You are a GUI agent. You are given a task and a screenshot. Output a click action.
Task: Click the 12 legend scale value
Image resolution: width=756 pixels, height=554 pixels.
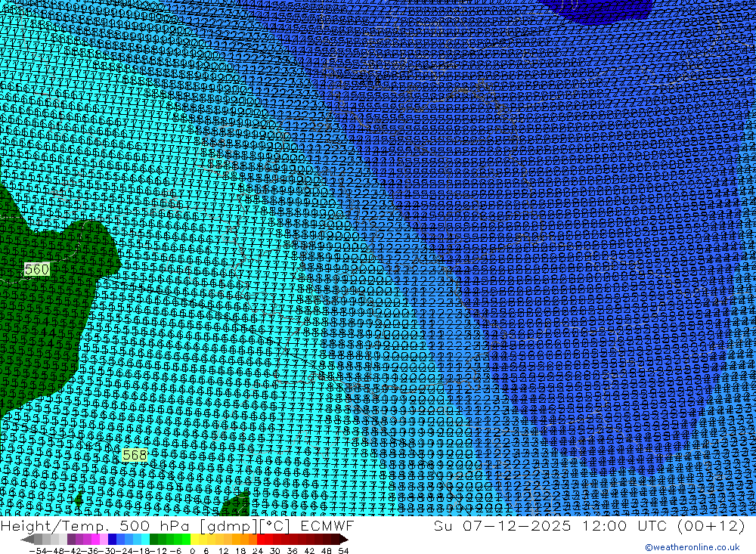(x=223, y=551)
